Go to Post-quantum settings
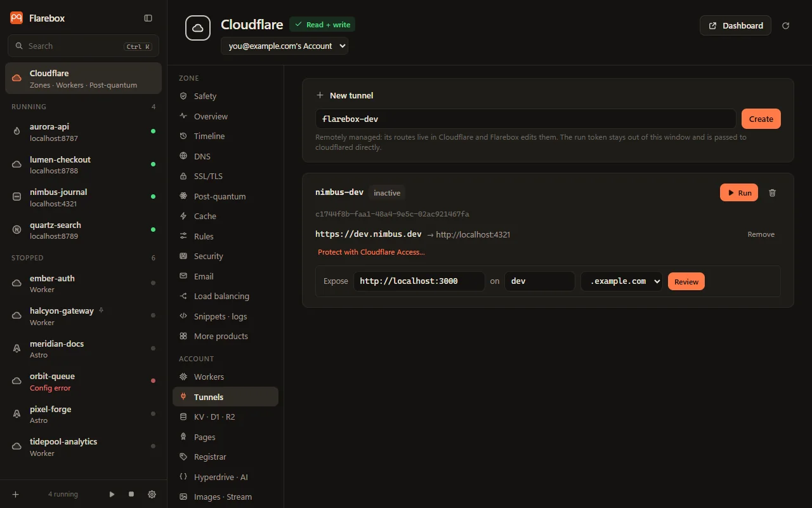Viewport: 812px width, 508px height. pos(225,196)
